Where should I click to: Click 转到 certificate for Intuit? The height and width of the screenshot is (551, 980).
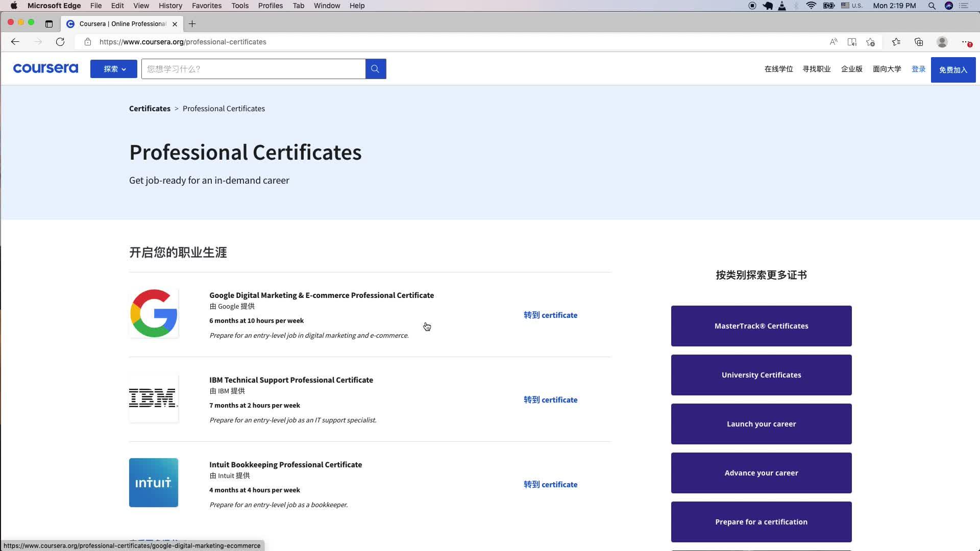(x=550, y=485)
